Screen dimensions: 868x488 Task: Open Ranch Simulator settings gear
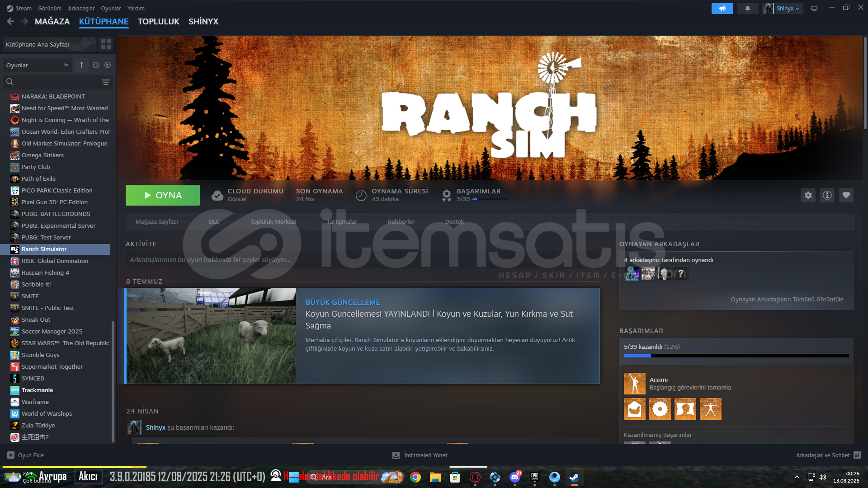pos(808,195)
